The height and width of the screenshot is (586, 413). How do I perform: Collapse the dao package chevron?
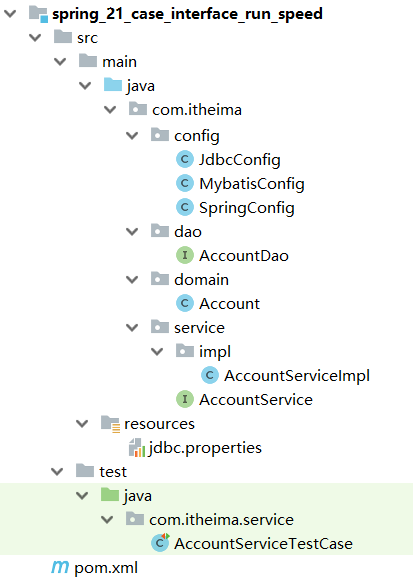[x=132, y=232]
